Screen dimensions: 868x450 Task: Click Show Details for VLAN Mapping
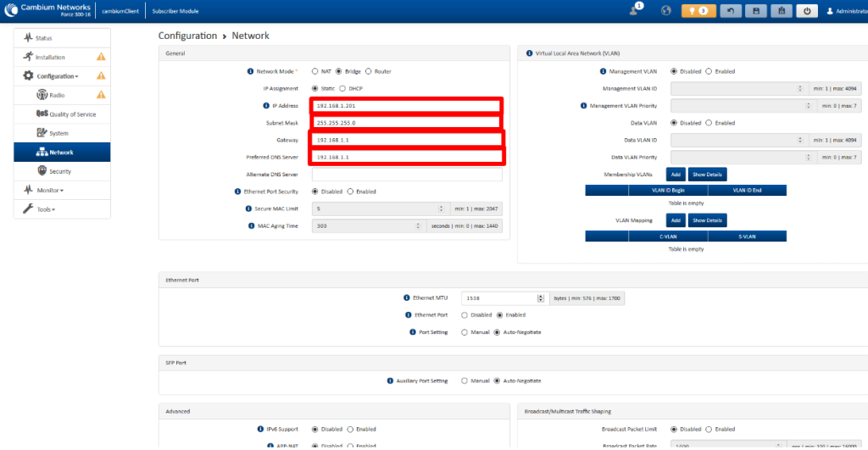coord(707,220)
